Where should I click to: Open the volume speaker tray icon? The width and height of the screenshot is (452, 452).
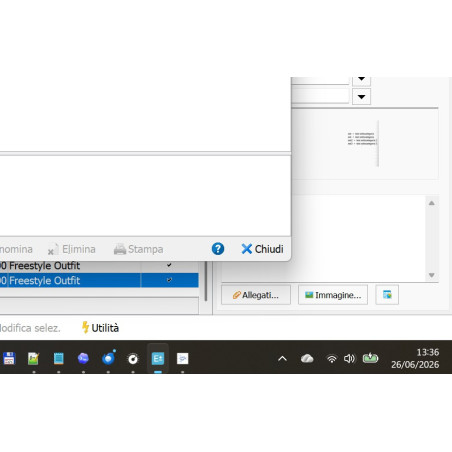(349, 359)
